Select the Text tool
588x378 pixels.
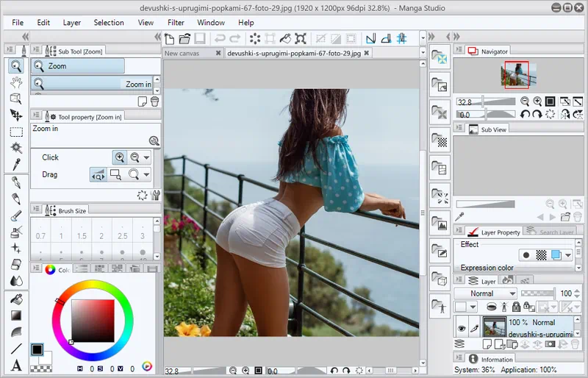16,365
